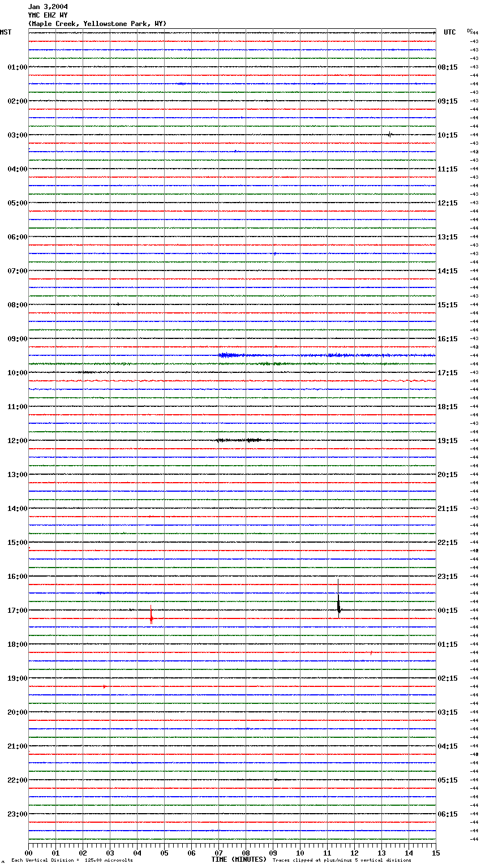
Task: Click the small blue blip below 06:00 MST
Action: coord(275,253)
